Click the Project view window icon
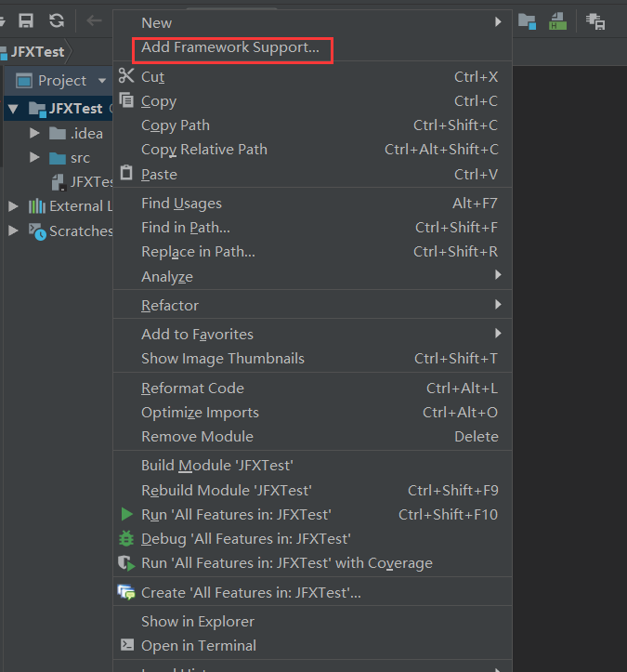The width and height of the screenshot is (627, 672). point(24,81)
